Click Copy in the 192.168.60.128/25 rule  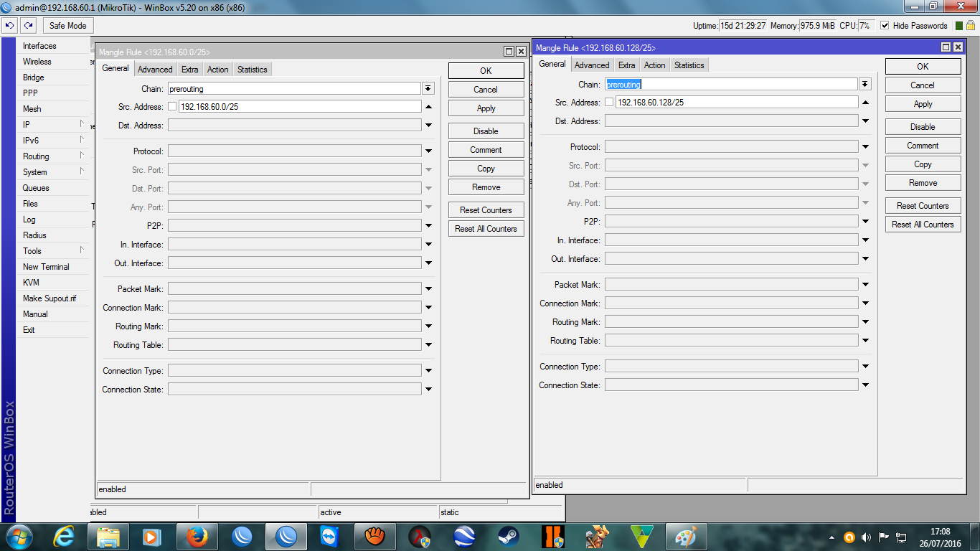click(x=923, y=164)
